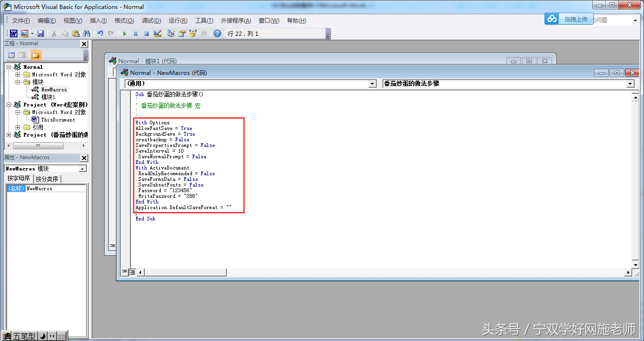The height and width of the screenshot is (341, 644).
Task: Toggle Folders view in the project panel
Action: [x=36, y=55]
